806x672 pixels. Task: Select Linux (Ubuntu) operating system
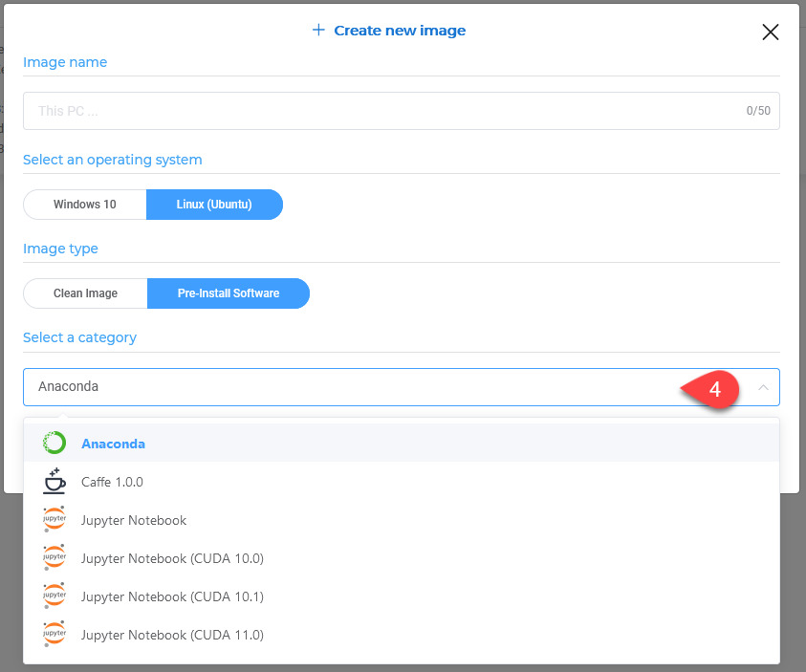(214, 205)
